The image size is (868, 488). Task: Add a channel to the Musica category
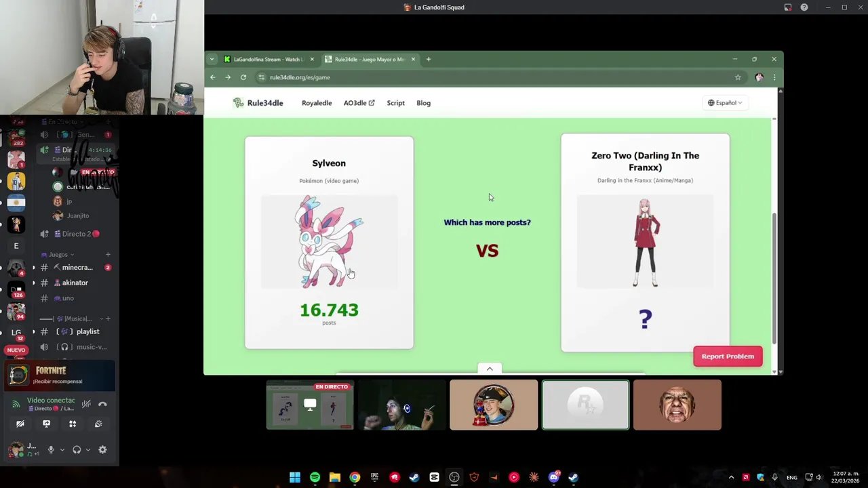coord(108,319)
